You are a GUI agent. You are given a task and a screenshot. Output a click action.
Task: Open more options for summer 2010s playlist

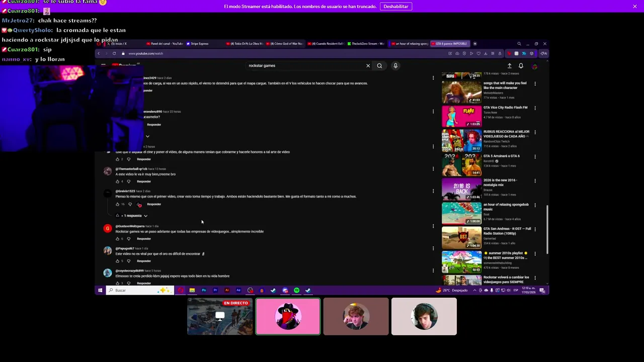[x=535, y=254]
